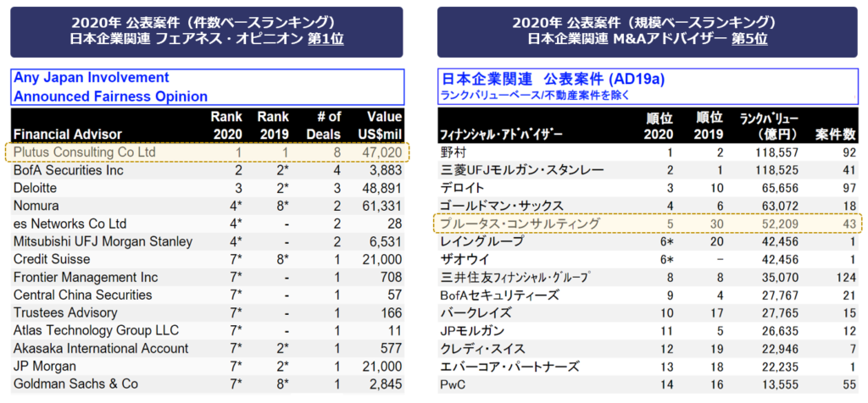Click the rank value '52,209' in highlighted row
This screenshot has width=868, height=403.
(x=781, y=224)
